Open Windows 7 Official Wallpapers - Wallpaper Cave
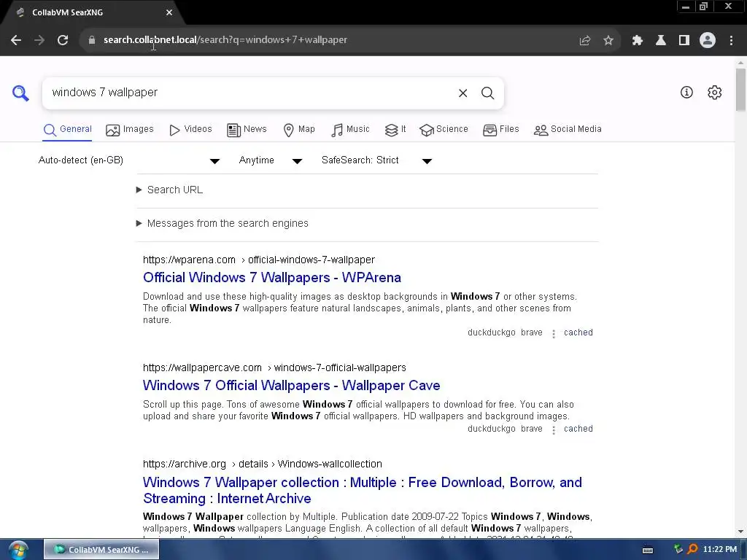The height and width of the screenshot is (560, 747). pos(291,385)
